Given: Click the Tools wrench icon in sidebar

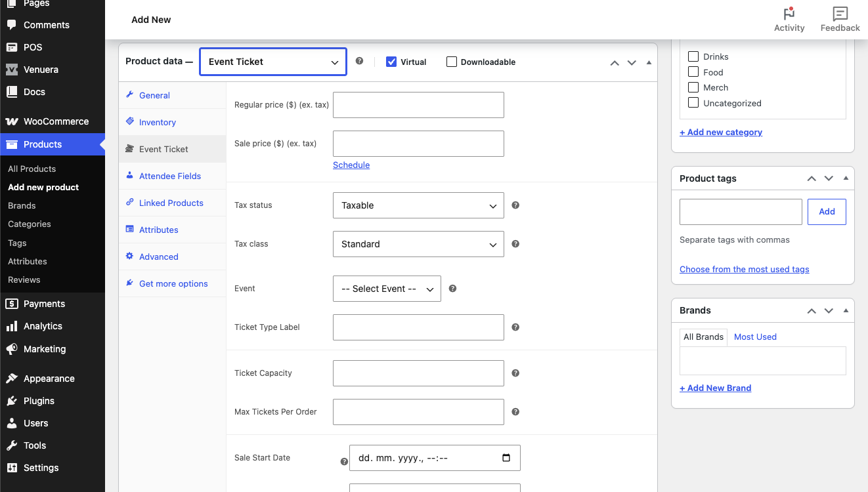Looking at the screenshot, I should pyautogui.click(x=12, y=445).
